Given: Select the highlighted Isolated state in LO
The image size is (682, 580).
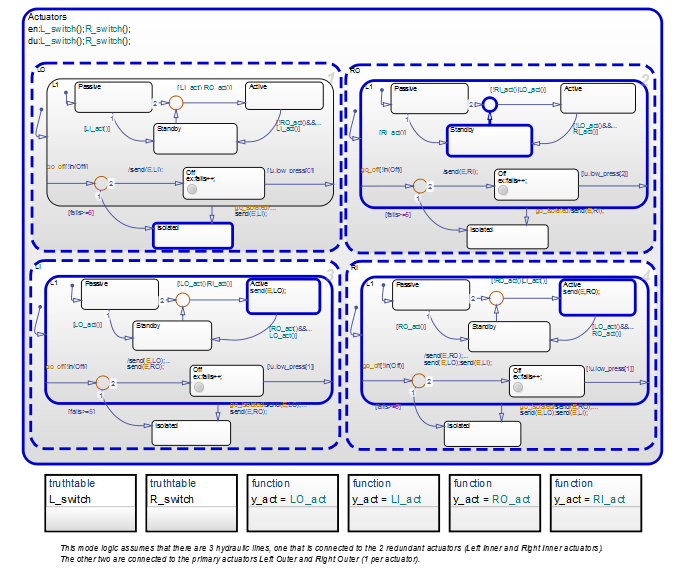Looking at the screenshot, I should tap(193, 235).
